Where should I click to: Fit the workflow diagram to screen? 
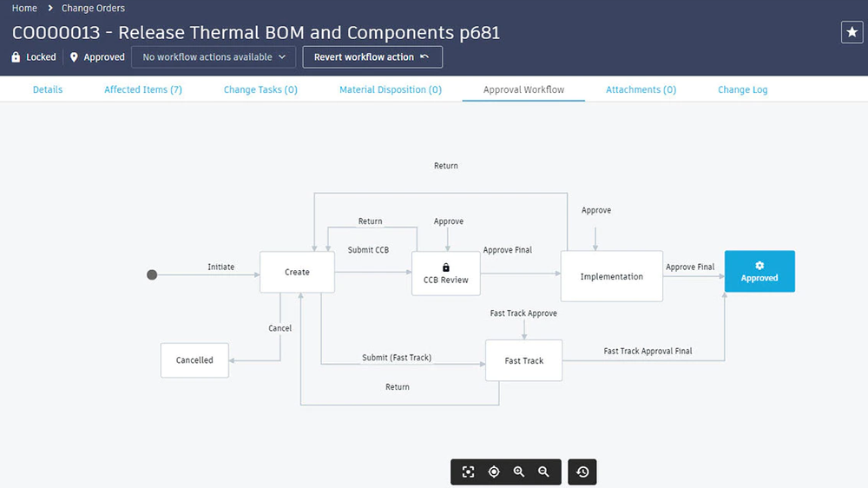[x=469, y=472]
